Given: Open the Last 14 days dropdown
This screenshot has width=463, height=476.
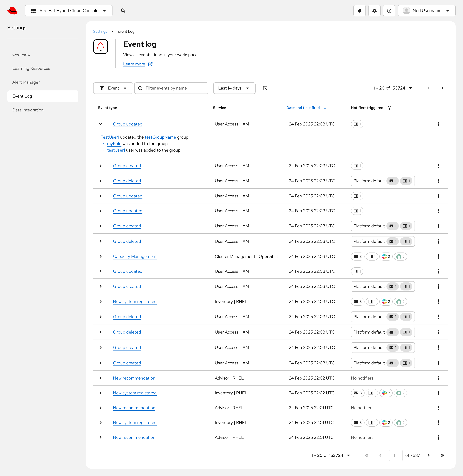Looking at the screenshot, I should (234, 88).
